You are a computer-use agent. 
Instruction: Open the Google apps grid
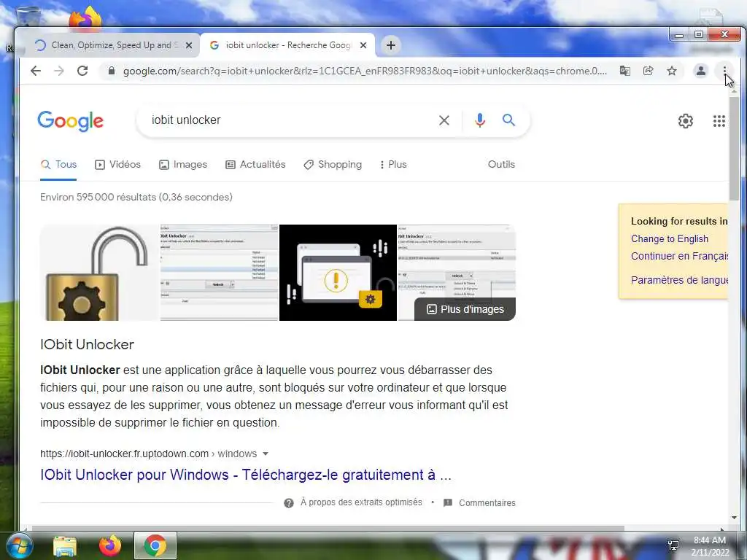click(719, 121)
